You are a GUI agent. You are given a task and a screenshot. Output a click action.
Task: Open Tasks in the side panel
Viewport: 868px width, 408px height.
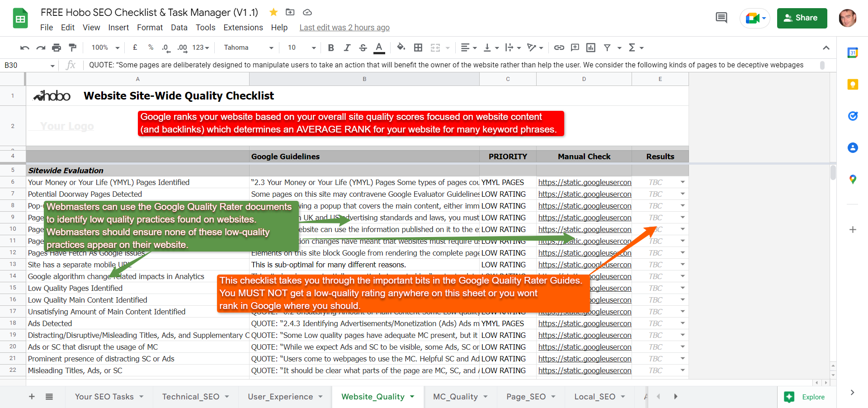pyautogui.click(x=853, y=116)
